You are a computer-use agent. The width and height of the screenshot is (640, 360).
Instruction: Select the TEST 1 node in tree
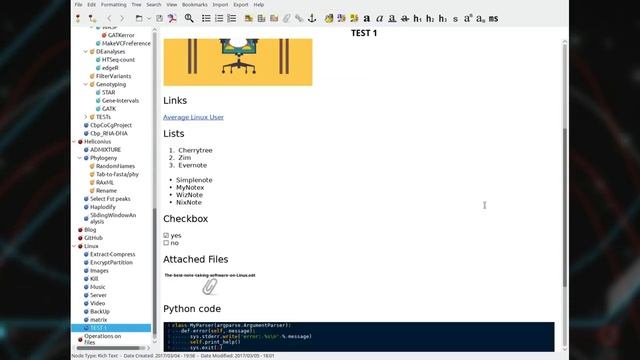[x=111, y=328]
